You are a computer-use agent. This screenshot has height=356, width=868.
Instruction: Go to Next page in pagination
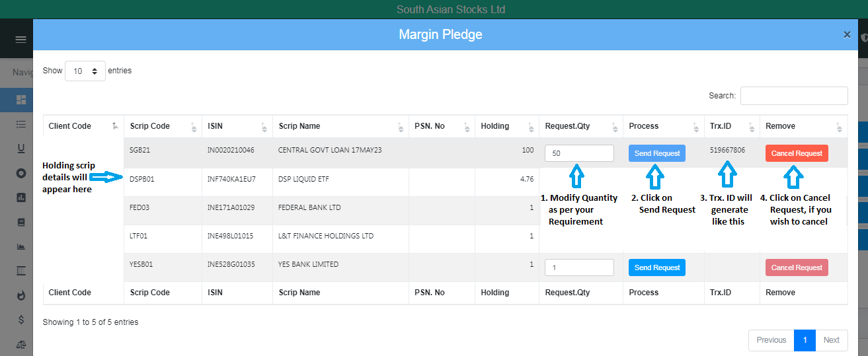[x=831, y=340]
